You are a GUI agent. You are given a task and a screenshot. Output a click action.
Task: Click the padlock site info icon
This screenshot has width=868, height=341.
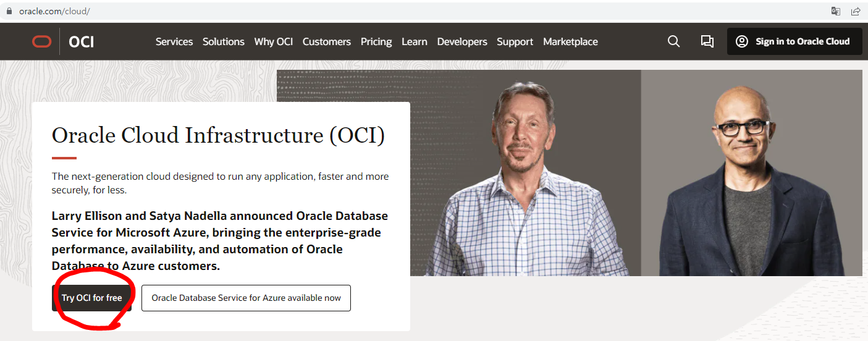pos(9,11)
